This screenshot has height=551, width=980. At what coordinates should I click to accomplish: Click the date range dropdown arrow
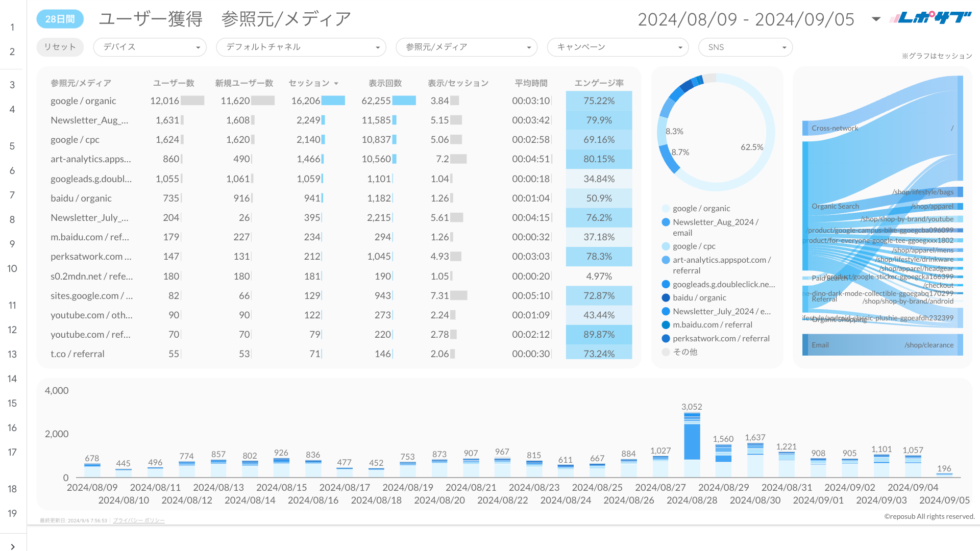pos(875,18)
